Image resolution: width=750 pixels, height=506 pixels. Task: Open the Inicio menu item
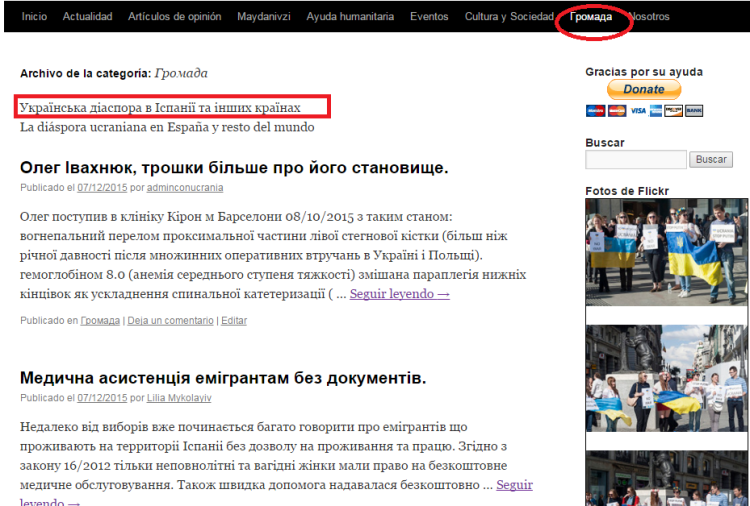[34, 17]
